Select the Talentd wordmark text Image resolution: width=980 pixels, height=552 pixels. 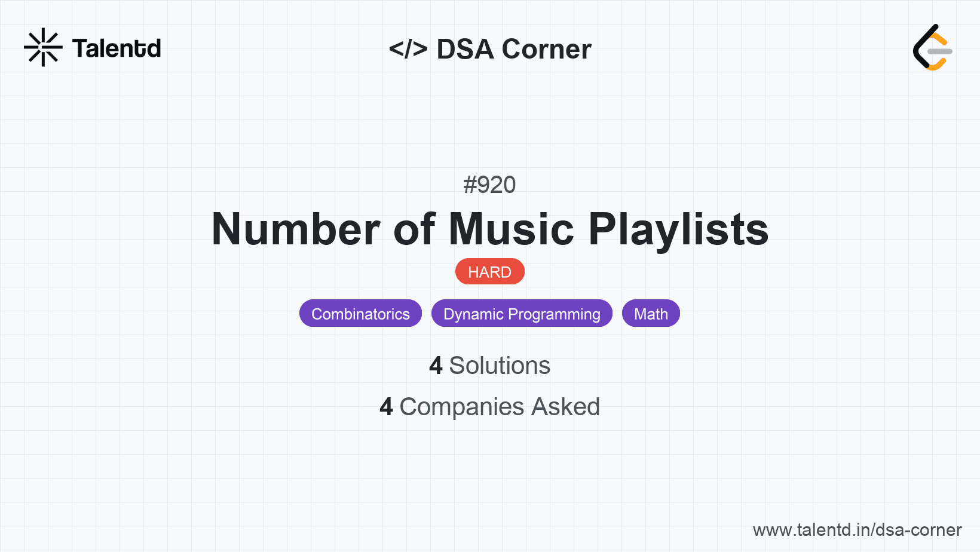[x=117, y=48]
